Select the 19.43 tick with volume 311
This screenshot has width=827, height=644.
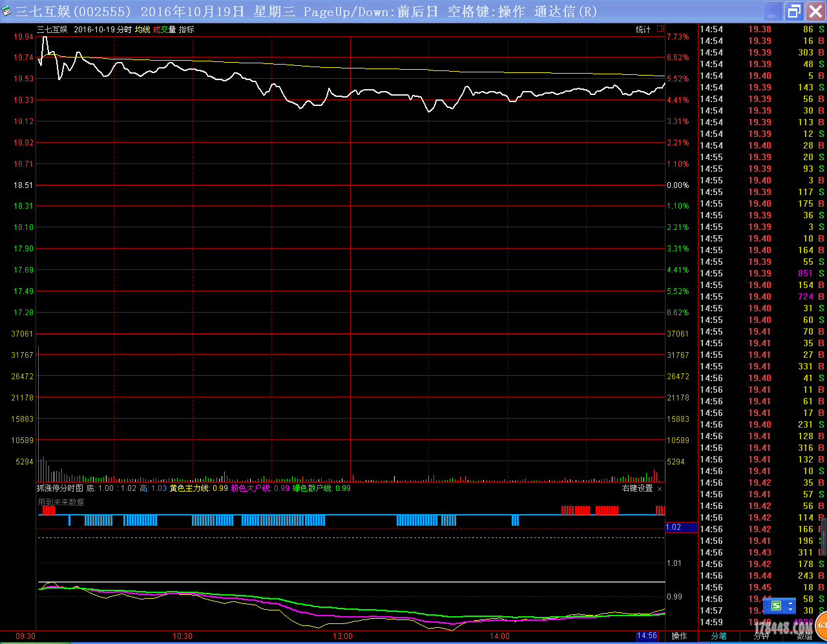tap(762, 552)
